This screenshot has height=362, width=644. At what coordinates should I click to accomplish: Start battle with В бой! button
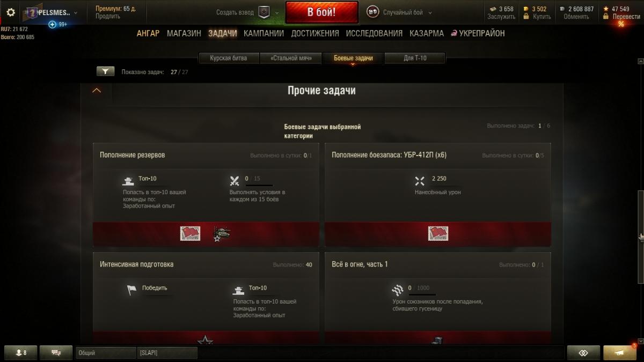[x=321, y=12]
